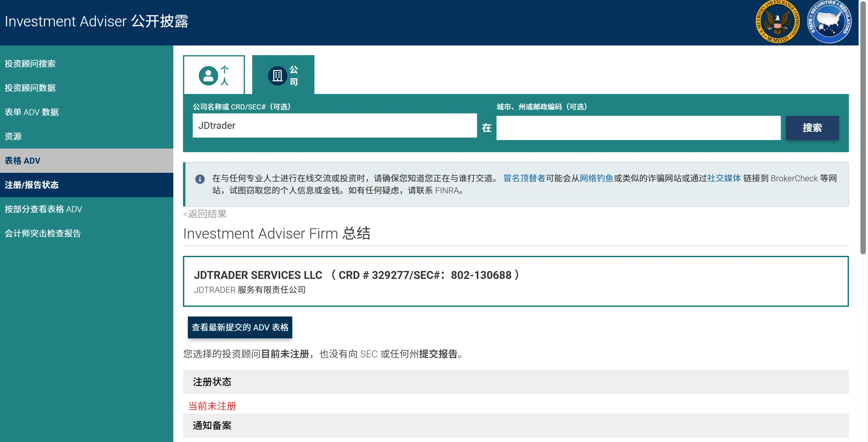
Task: Open the 社交媒体 link
Action: [x=724, y=179]
